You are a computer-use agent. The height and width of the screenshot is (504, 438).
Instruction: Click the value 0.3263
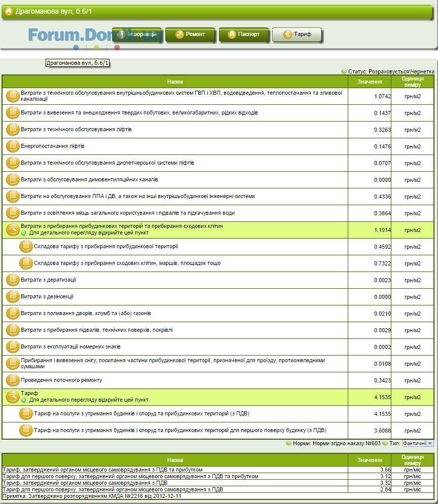click(382, 130)
